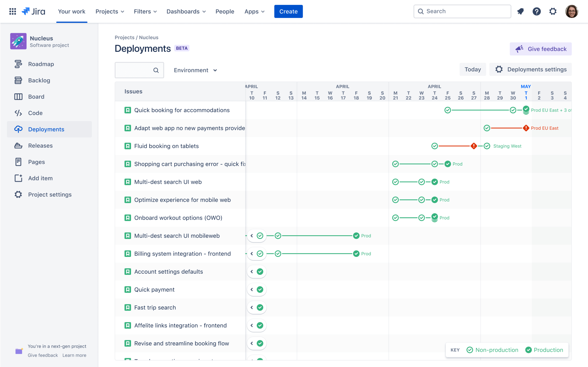588x367 pixels.
Task: Select the Deployments menu item
Action: (46, 129)
